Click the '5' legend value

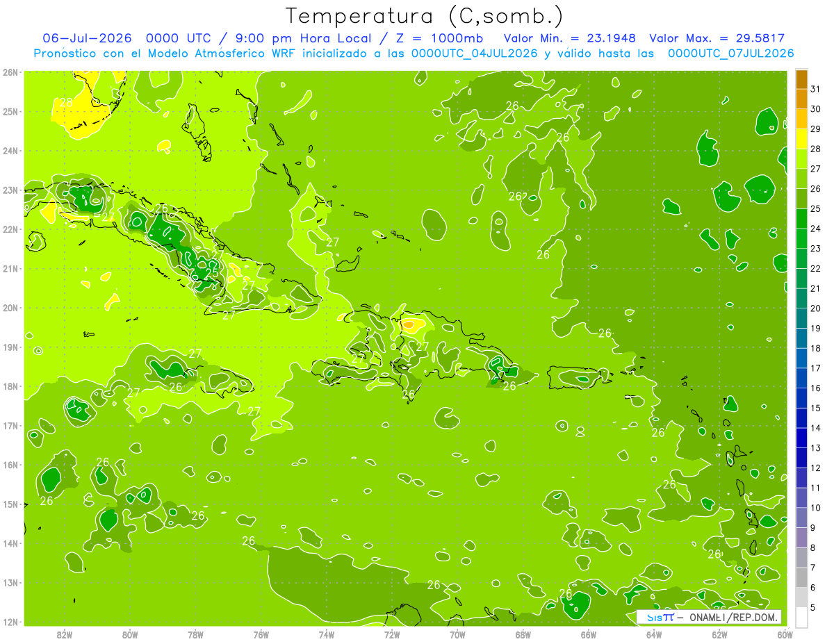click(x=813, y=608)
